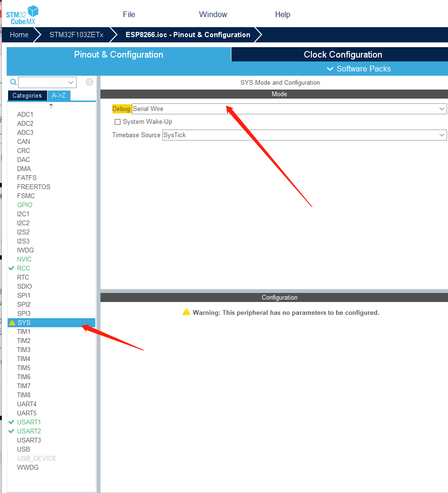This screenshot has width=448, height=493.
Task: Click the ESP8266.ioc breadcrumb item
Action: tap(188, 35)
